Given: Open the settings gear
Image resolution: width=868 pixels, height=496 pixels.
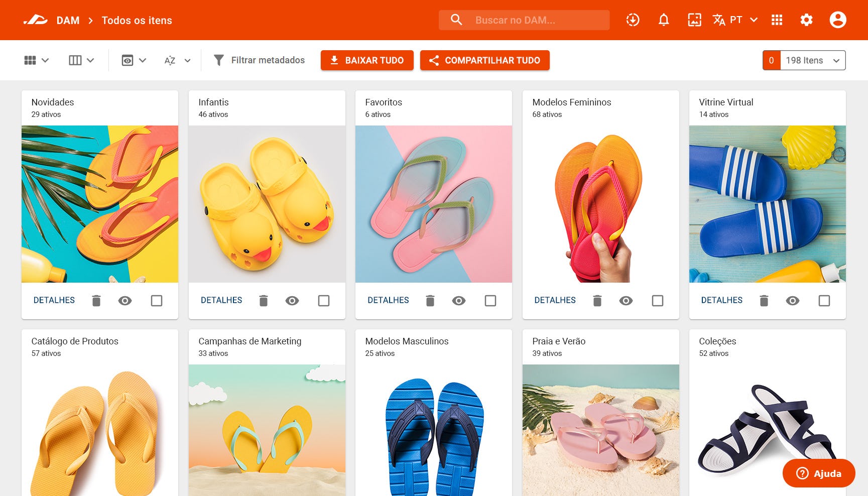Looking at the screenshot, I should pos(806,20).
